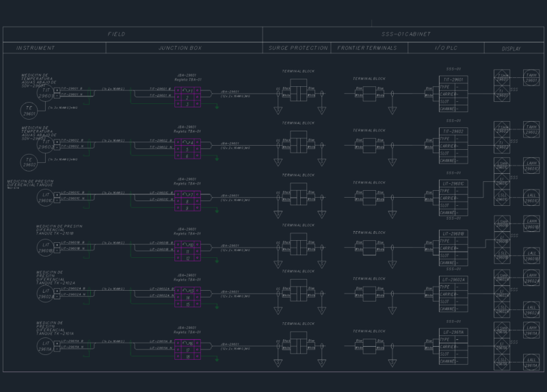The height and width of the screenshot is (392, 547).
Task: Click junction box terminal number 9
Action: pyautogui.click(x=187, y=208)
